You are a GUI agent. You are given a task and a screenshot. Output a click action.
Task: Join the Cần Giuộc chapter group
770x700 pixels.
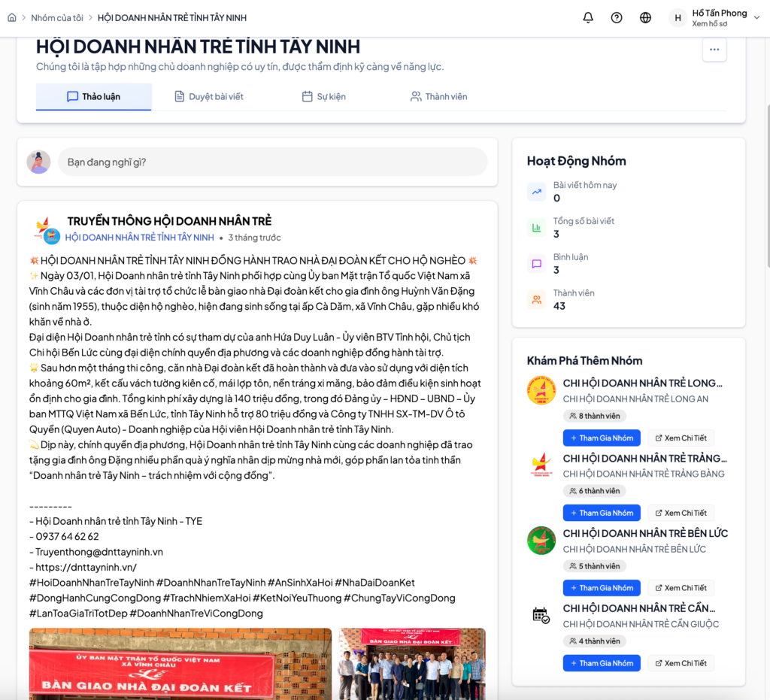pyautogui.click(x=602, y=663)
